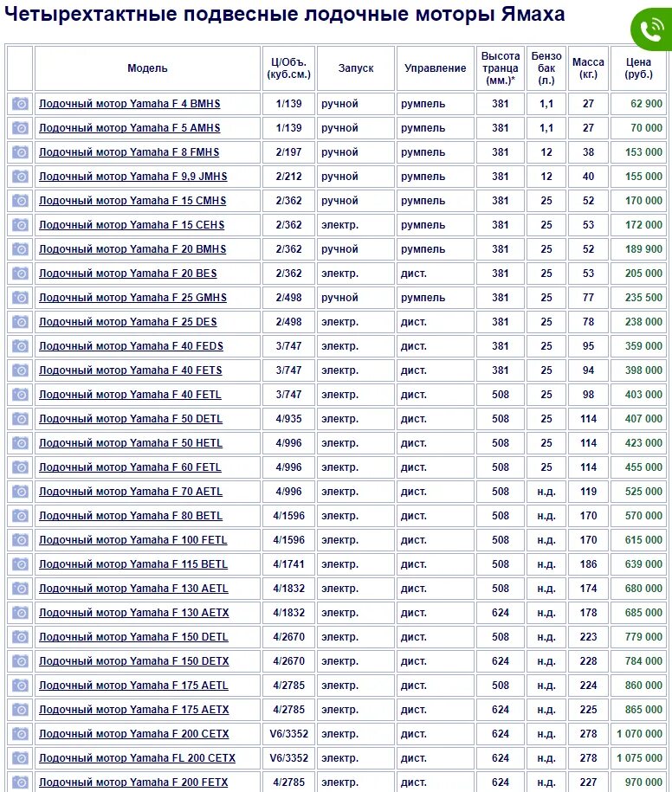Viewport: 672px width, 792px height.
Task: Follow link Yamaha F 40 FEDS
Action: click(131, 346)
